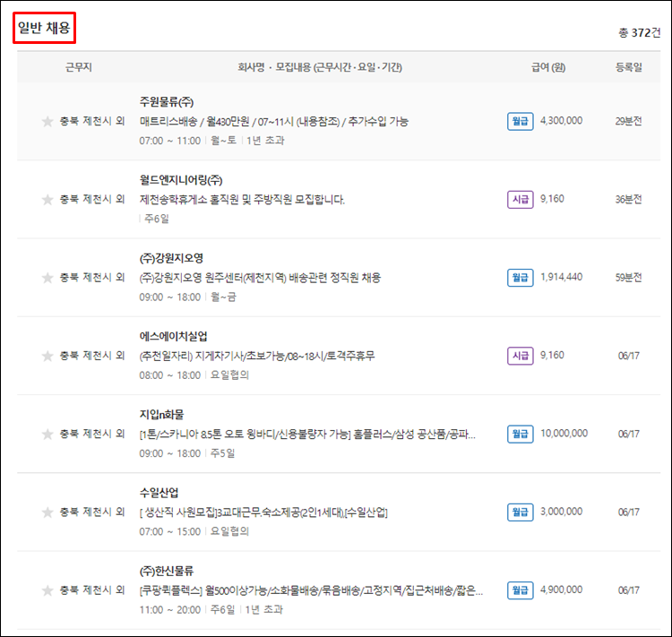Viewport: 672px width, 637px height.
Task: Open 제천송학휴게소 홀직원 및 주방직원 posting
Action: (x=242, y=200)
